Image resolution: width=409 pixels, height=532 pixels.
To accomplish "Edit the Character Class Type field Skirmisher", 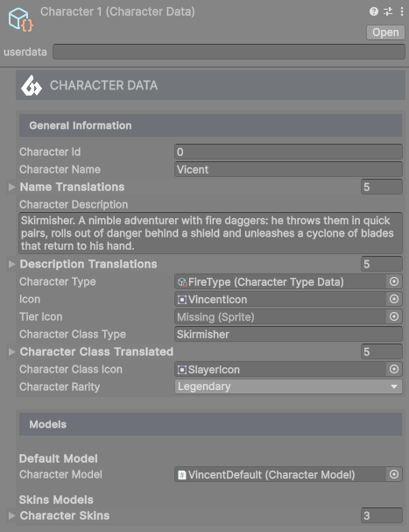I will (x=288, y=334).
